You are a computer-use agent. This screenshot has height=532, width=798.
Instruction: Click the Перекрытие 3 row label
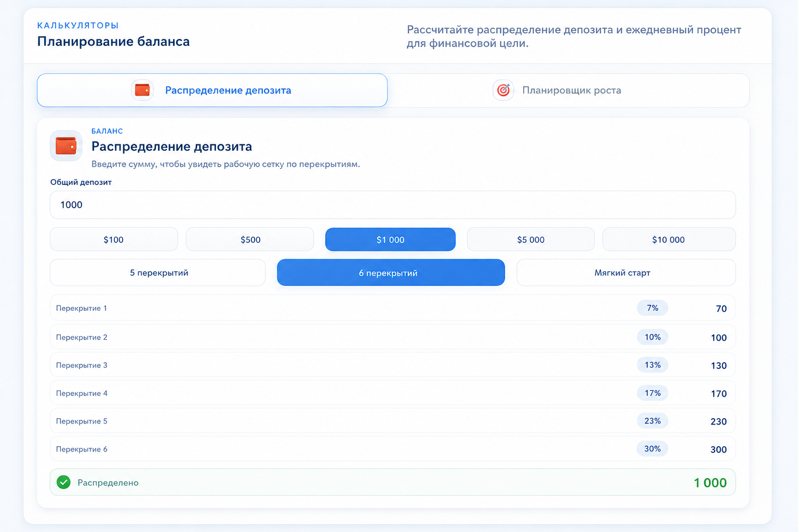pyautogui.click(x=82, y=365)
